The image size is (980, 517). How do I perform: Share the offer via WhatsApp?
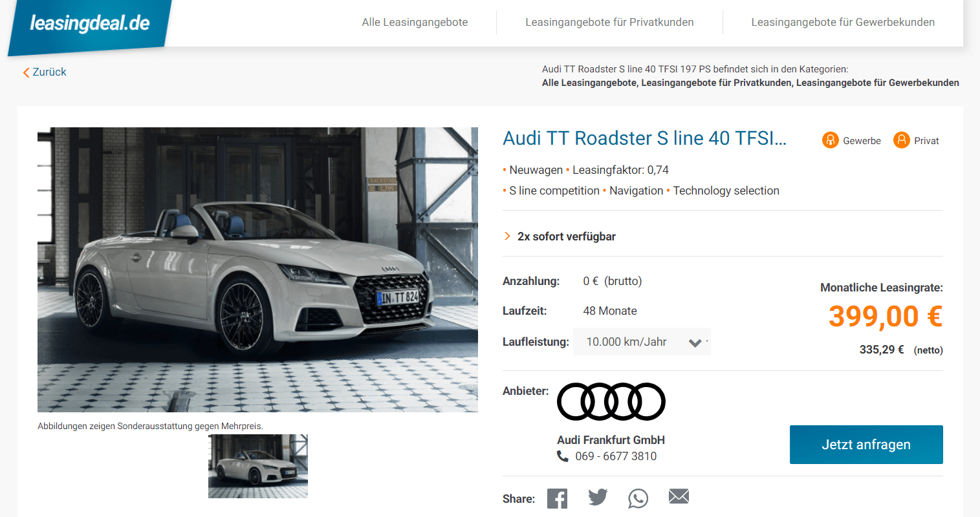tap(638, 498)
